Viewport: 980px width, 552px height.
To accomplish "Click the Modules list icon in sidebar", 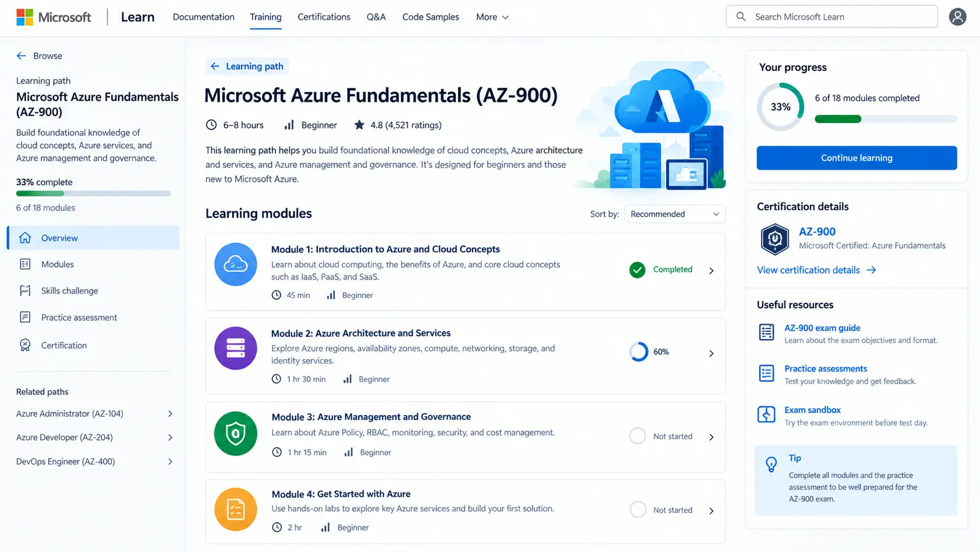I will coord(25,264).
